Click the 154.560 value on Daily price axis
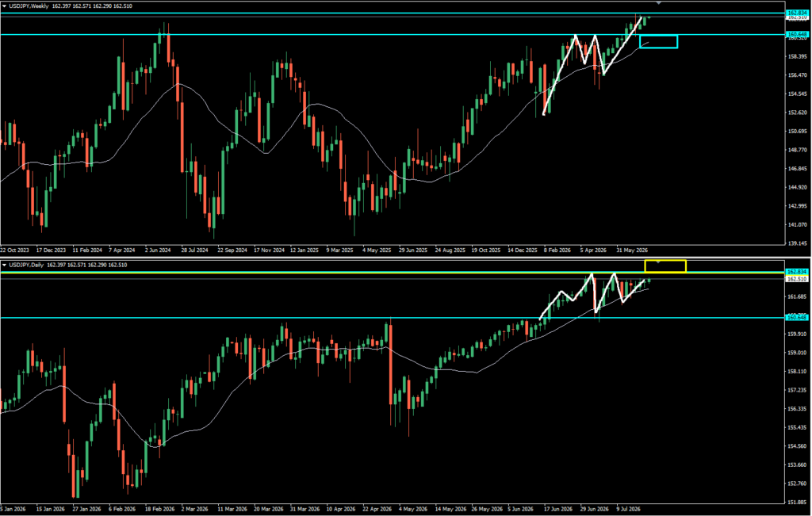Viewport: 812px width, 516px height. coord(798,445)
